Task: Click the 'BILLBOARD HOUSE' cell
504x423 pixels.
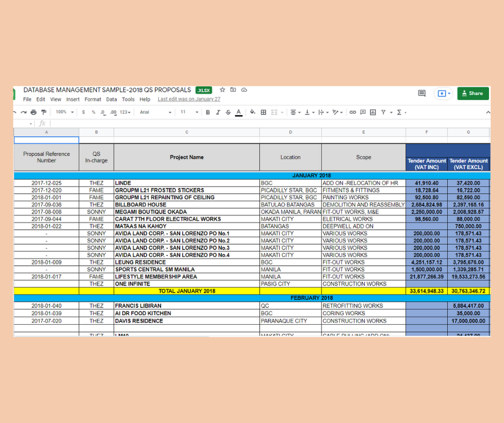Action: pos(187,205)
